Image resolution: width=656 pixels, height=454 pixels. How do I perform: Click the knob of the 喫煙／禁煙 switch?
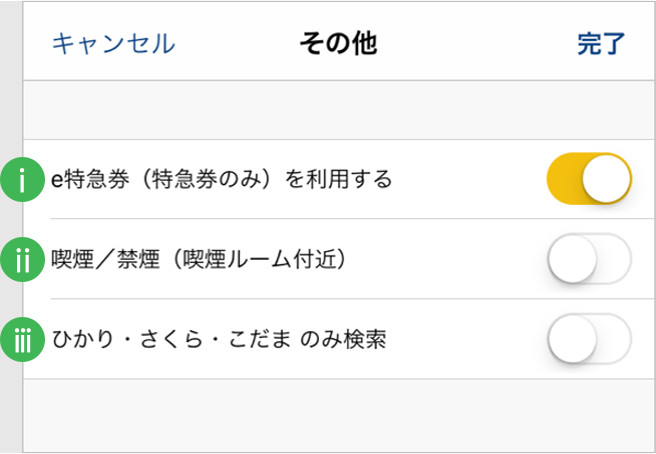pos(572,259)
